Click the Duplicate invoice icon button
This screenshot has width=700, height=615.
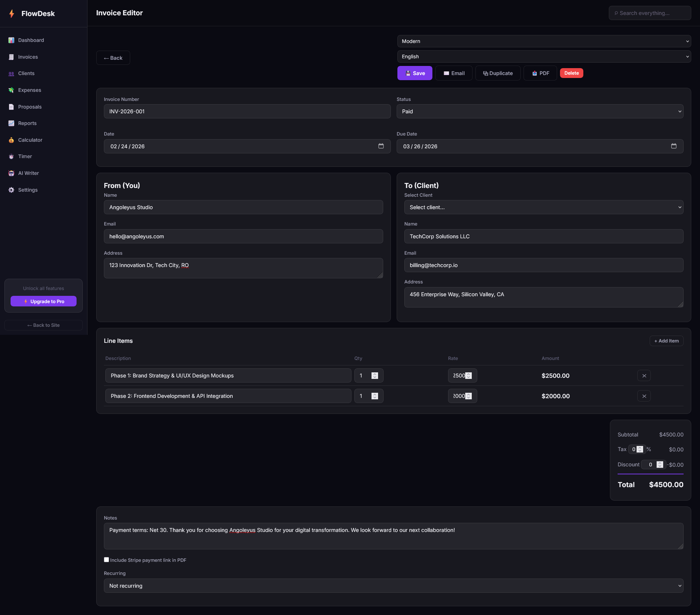(x=485, y=73)
